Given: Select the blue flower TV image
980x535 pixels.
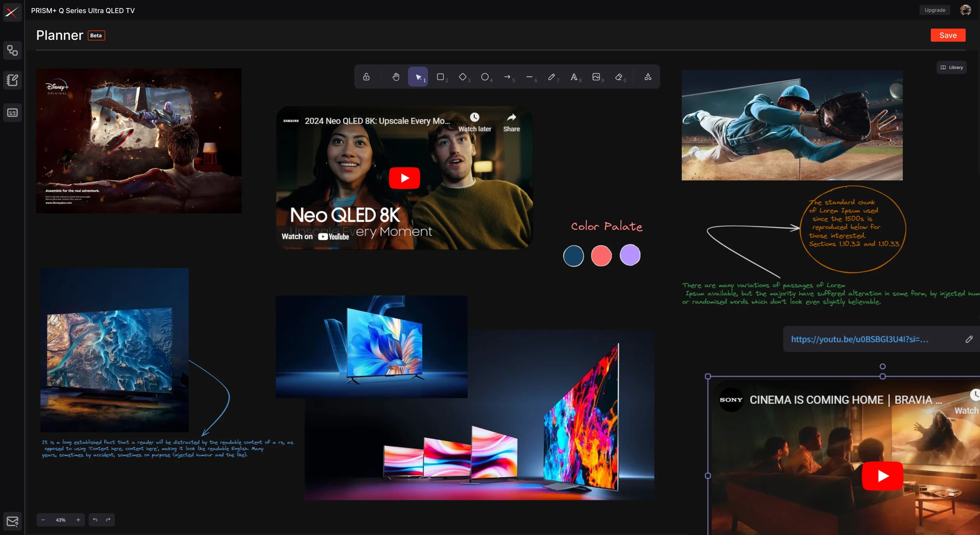Looking at the screenshot, I should coord(371,347).
